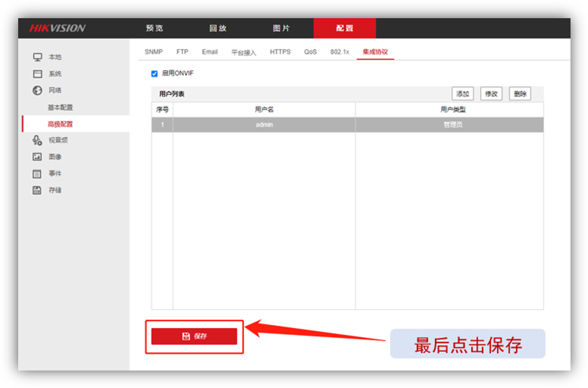This screenshot has height=388, width=588.
Task: Switch to the 802.1x tab
Action: point(340,52)
